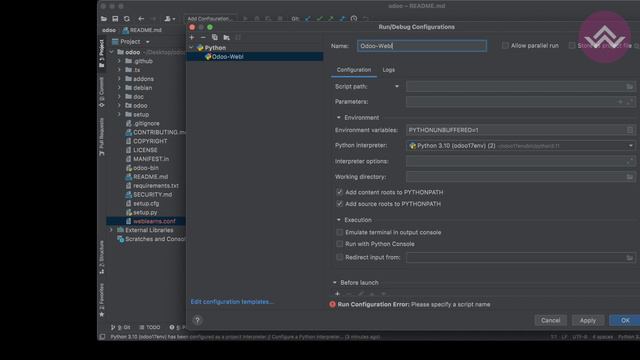The image size is (640, 360).
Task: Open the Commit tool window side tab
Action: pyautogui.click(x=102, y=92)
